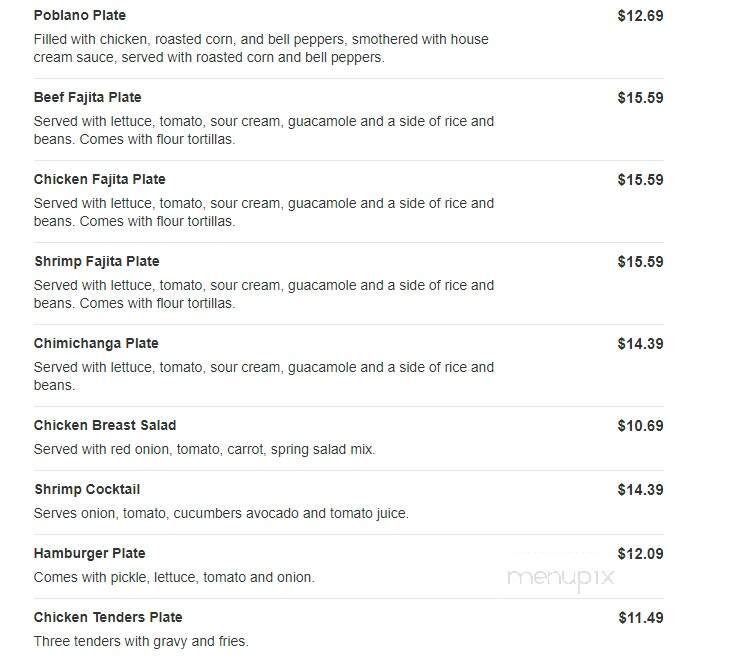Screen dimensions: 740x660
Task: Select the Chicken Tenders Plate heading
Action: (108, 617)
